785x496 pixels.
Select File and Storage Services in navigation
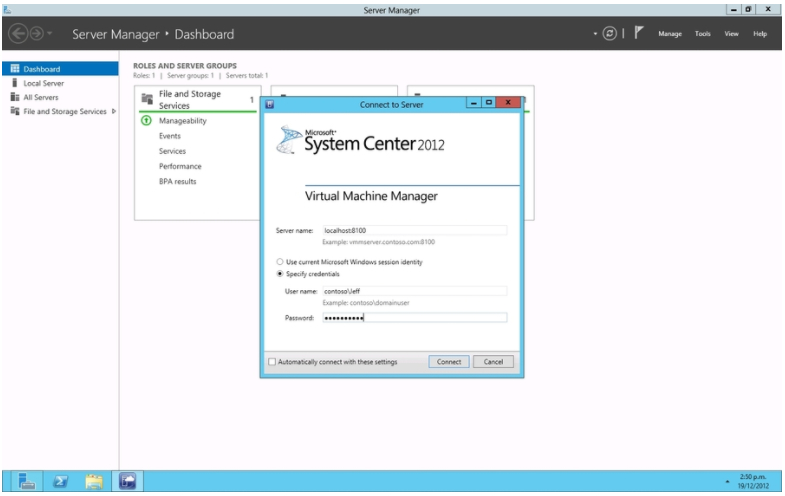point(65,111)
